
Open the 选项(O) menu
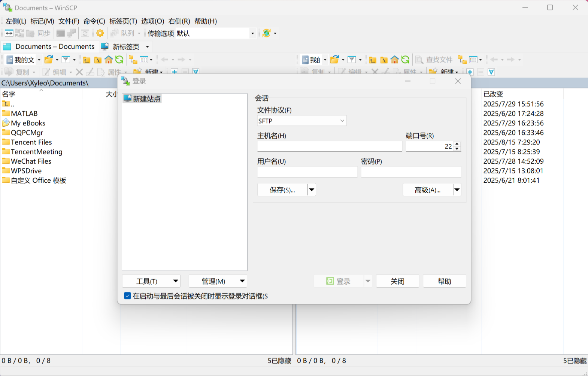pyautogui.click(x=153, y=21)
